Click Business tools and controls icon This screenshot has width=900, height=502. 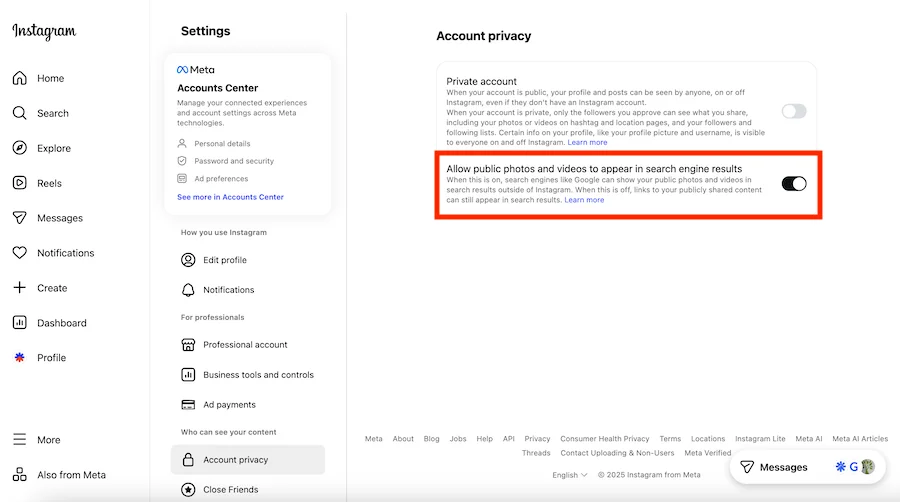click(188, 375)
